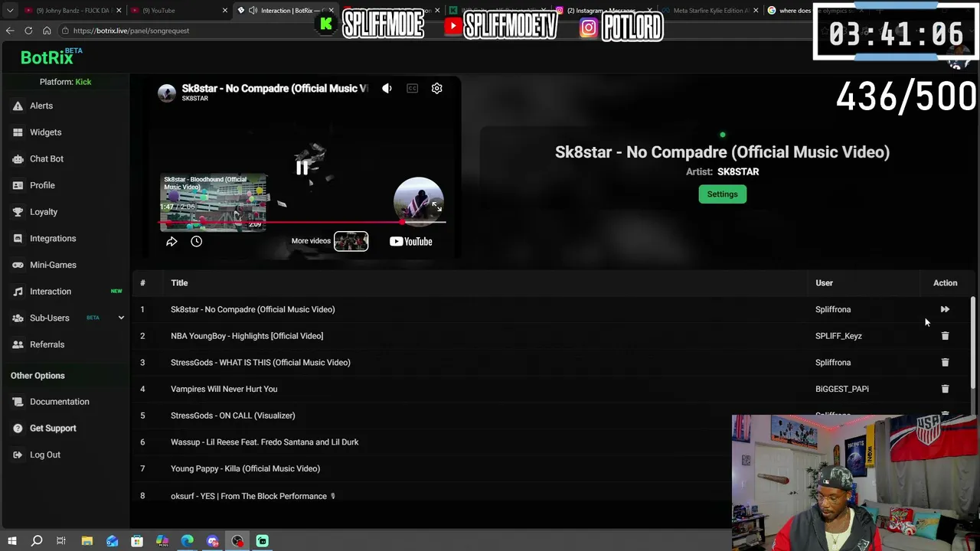This screenshot has width=980, height=551.
Task: Open Discord from the taskbar
Action: click(x=212, y=541)
